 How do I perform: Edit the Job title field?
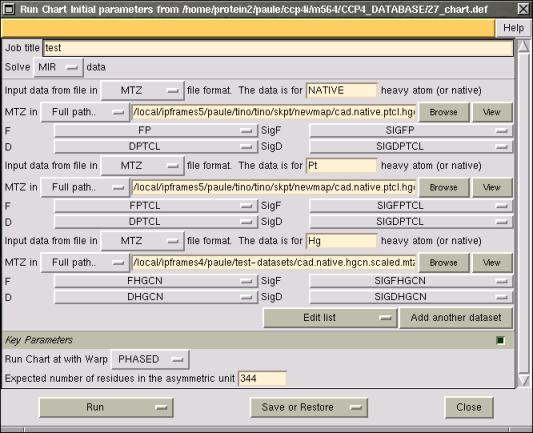coord(278,48)
